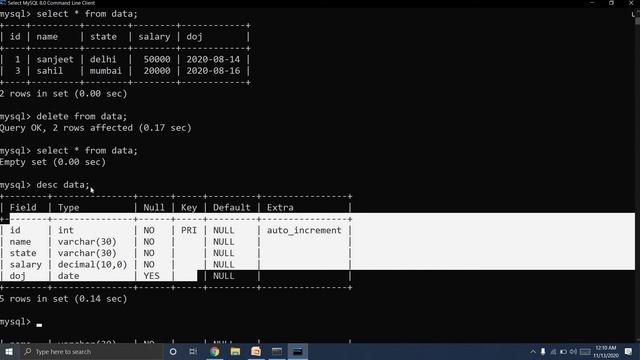Screen dimensions: 640x360
Task: Click the 'delete from data;' command
Action: [82, 116]
